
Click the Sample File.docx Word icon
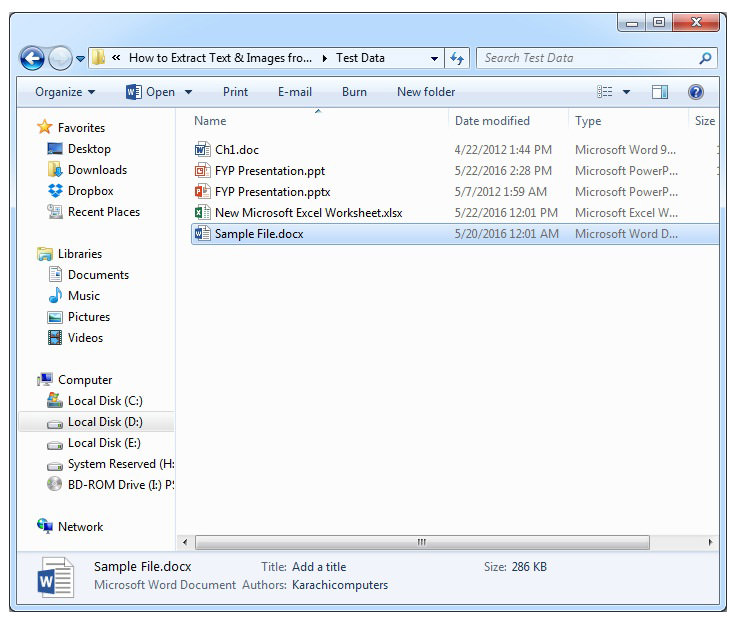point(202,234)
